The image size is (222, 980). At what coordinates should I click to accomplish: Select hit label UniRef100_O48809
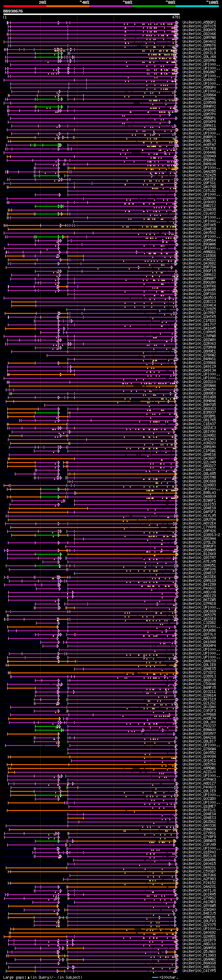[199, 496]
